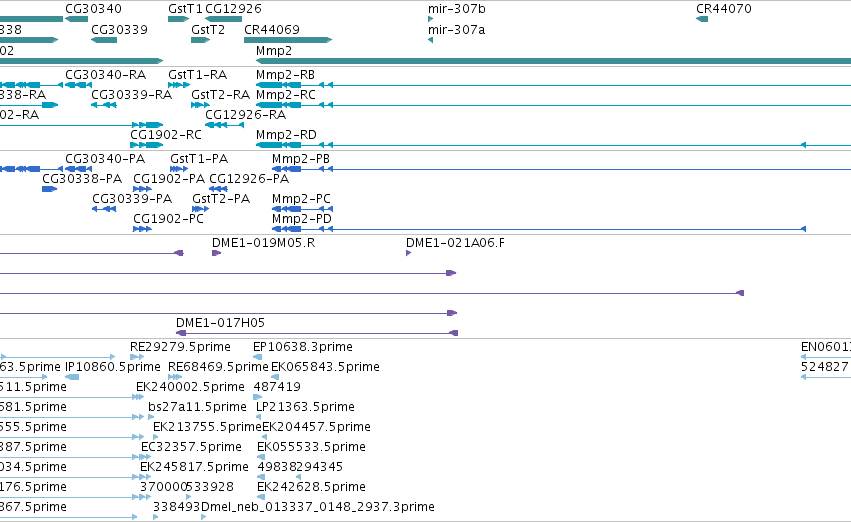Click the CG30338-PA protein glyph
The width and height of the screenshot is (851, 522).
49,189
